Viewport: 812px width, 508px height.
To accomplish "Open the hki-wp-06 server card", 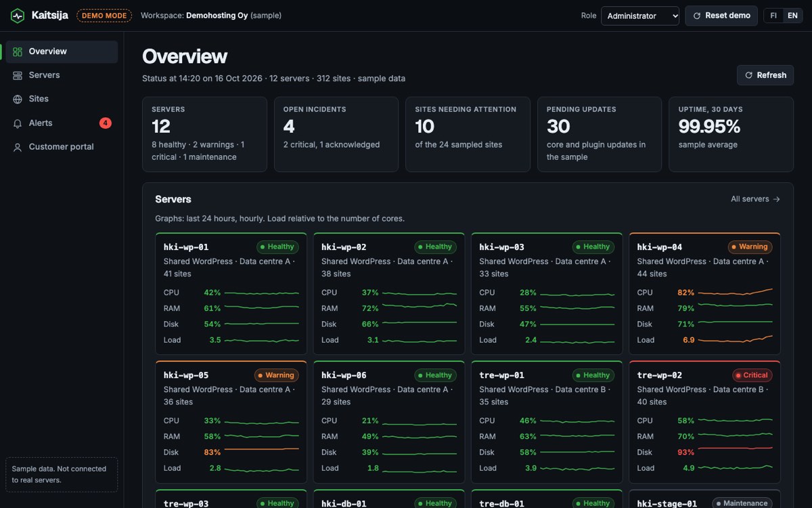I will pyautogui.click(x=389, y=422).
